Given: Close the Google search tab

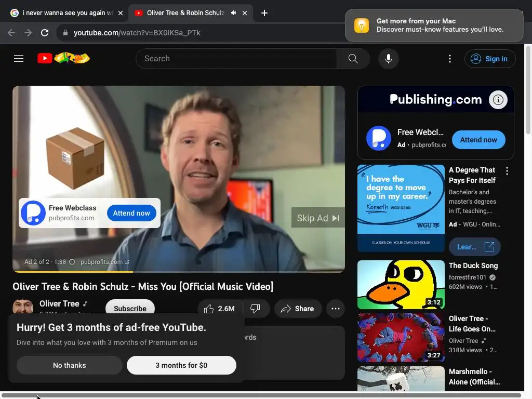Looking at the screenshot, I should [x=121, y=13].
